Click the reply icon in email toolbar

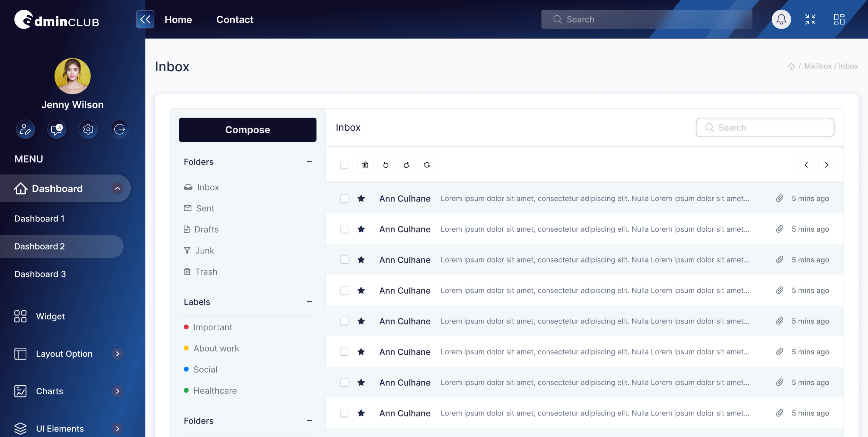click(386, 164)
